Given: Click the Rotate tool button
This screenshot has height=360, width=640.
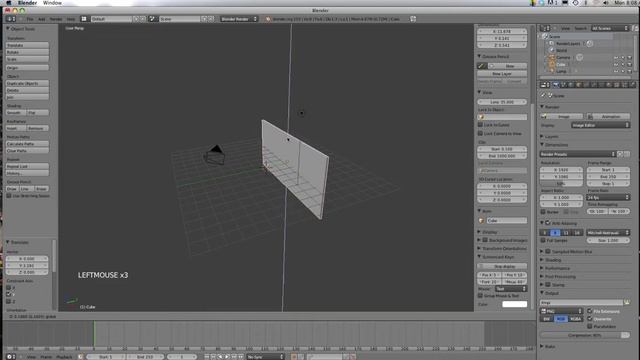Looking at the screenshot, I should [27, 52].
